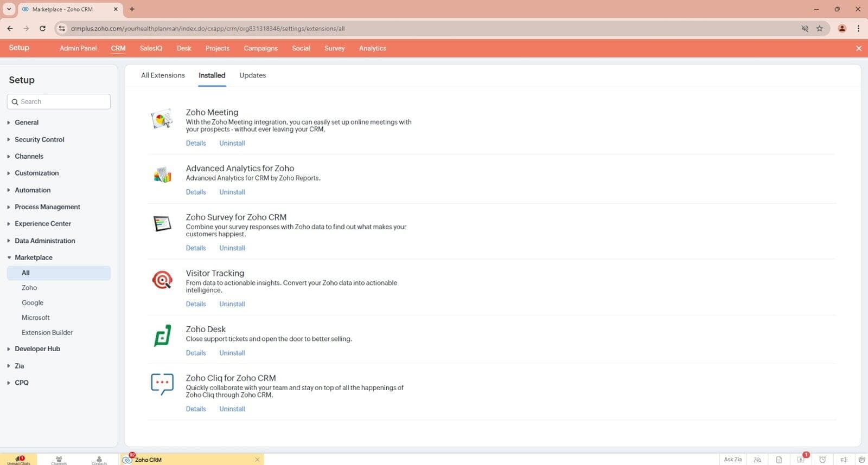Click the site information icon in address bar
Image resolution: width=868 pixels, height=465 pixels.
(62, 28)
